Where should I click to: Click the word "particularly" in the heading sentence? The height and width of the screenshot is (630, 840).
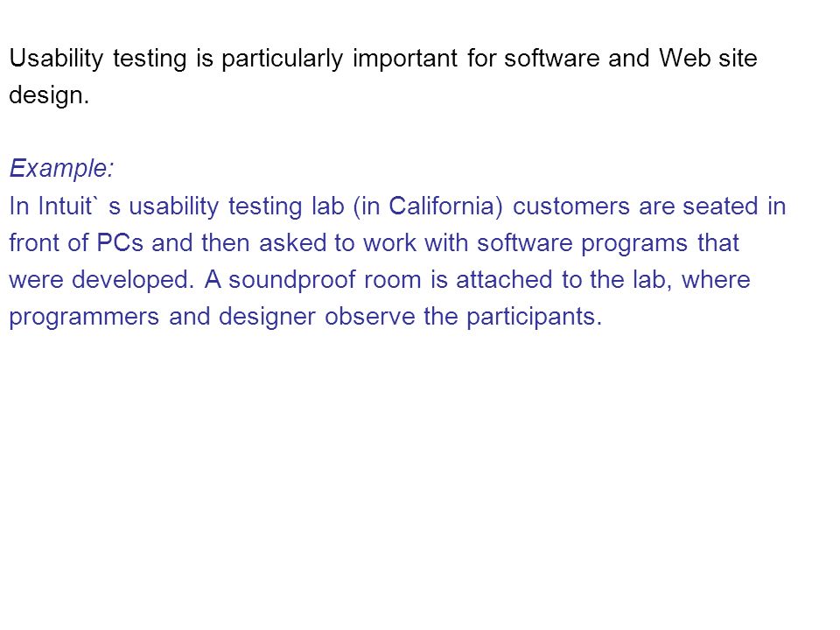point(283,59)
